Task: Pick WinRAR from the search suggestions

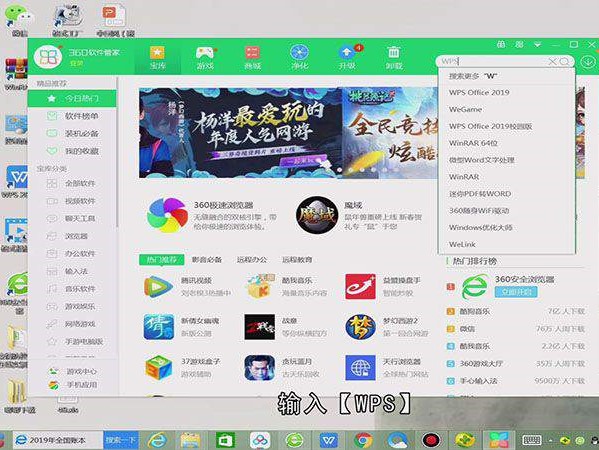Action: tap(507, 177)
